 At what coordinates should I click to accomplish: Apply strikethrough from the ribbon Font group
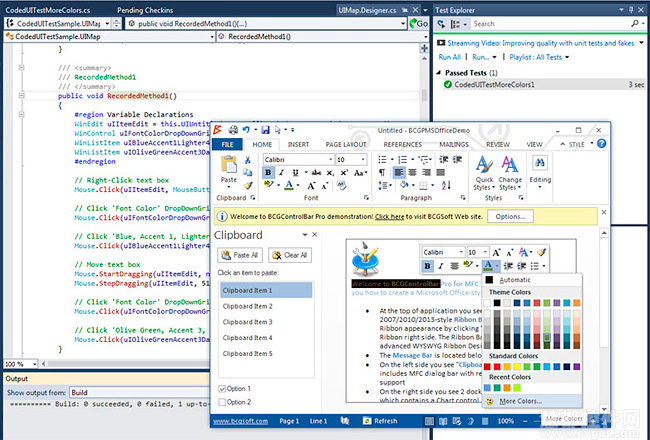pyautogui.click(x=316, y=173)
